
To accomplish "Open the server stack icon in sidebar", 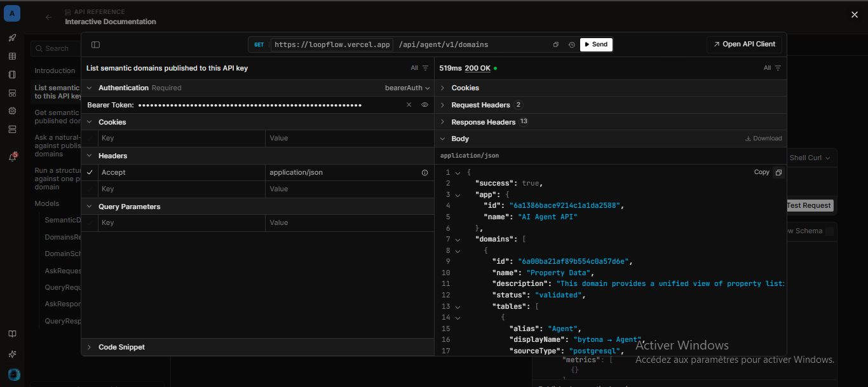I will (x=12, y=129).
